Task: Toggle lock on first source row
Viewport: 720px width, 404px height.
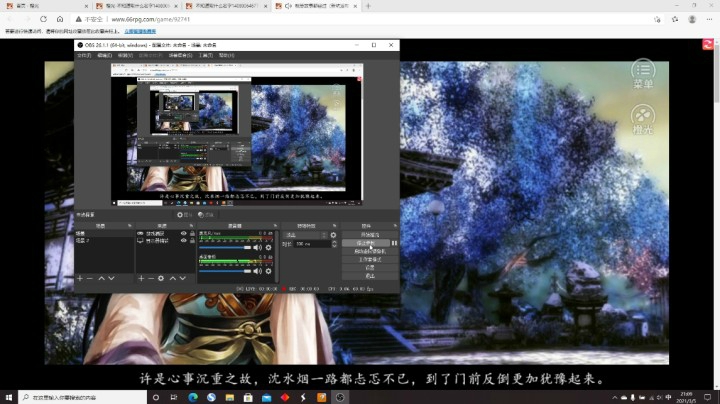Action: point(192,234)
